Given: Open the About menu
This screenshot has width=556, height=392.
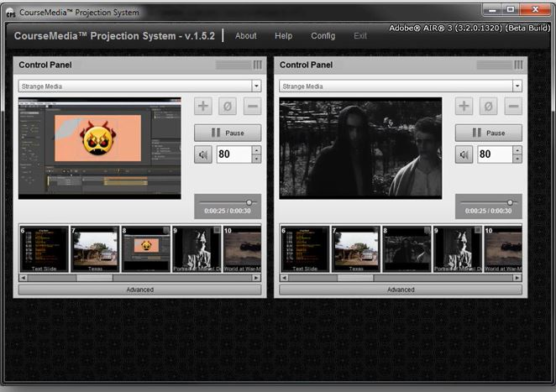Looking at the screenshot, I should point(246,36).
